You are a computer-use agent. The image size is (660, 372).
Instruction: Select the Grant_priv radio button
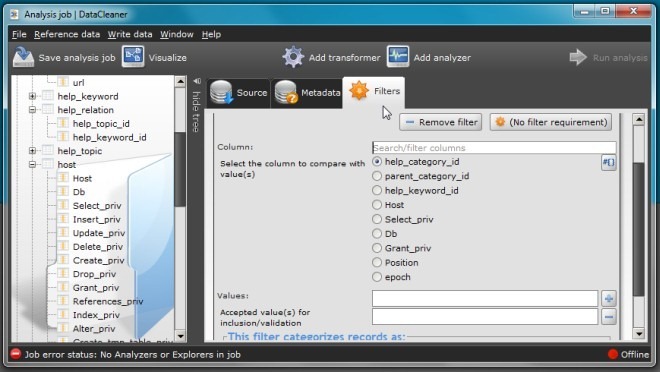point(377,248)
